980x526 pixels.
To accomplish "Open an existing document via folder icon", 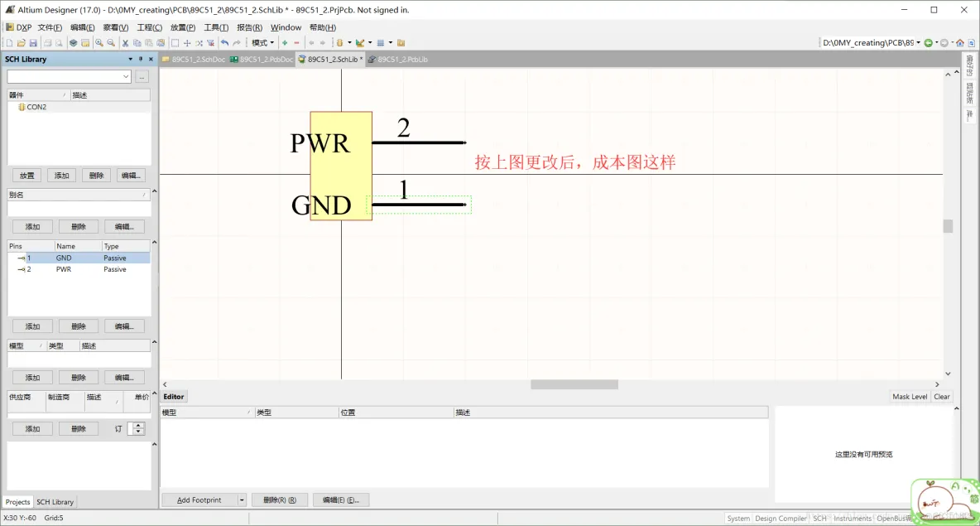I will [22, 43].
